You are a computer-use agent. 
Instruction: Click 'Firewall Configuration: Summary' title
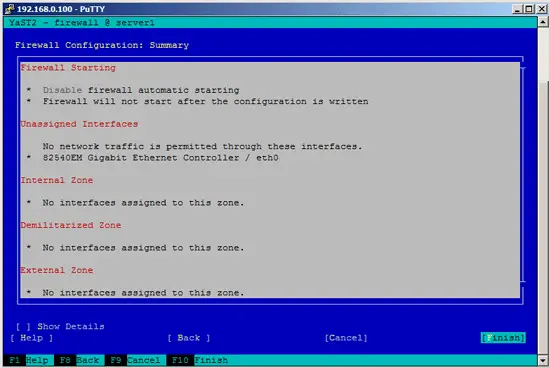[x=102, y=45]
